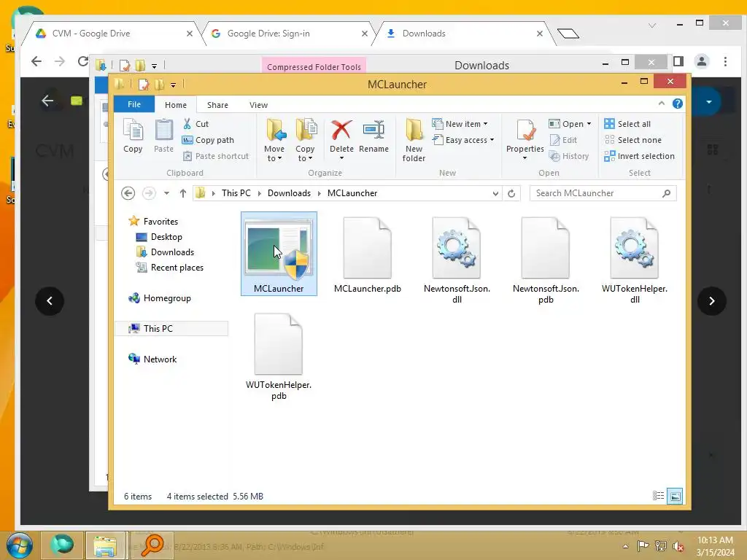747x560 pixels.
Task: Click Invert selection in the ribbon
Action: (639, 156)
